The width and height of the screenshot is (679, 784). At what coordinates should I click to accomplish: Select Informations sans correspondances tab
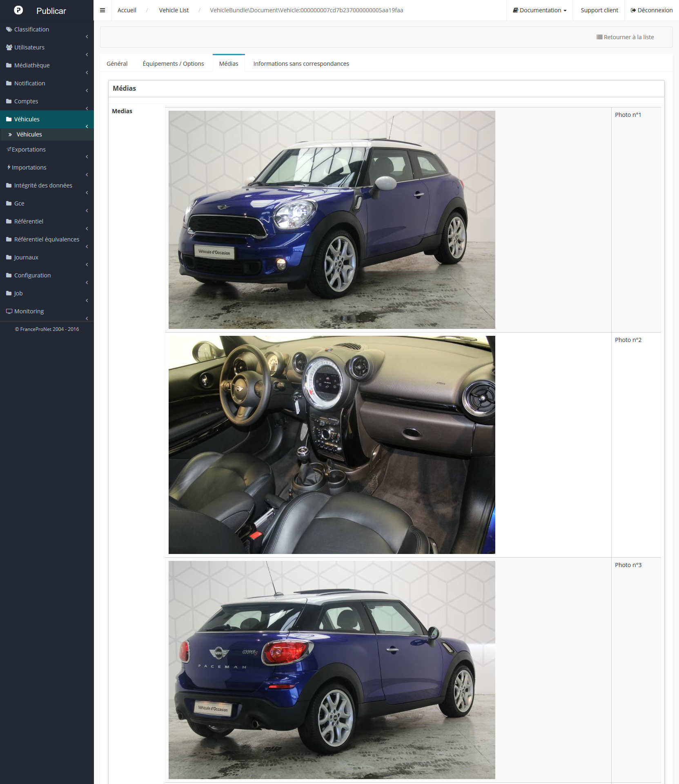coord(301,64)
